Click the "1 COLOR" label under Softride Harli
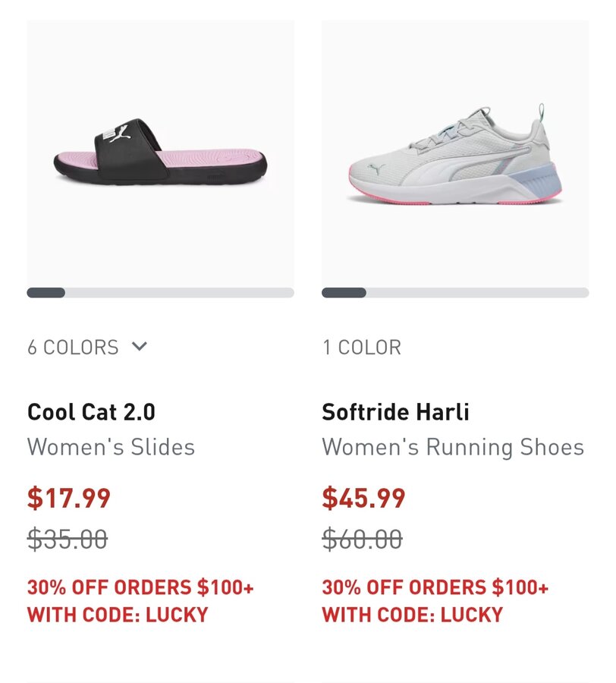The height and width of the screenshot is (683, 616). pyautogui.click(x=362, y=348)
